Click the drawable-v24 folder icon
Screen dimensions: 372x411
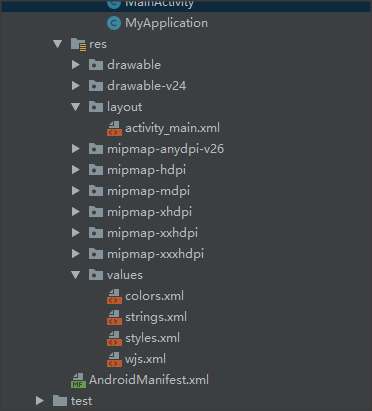[96, 86]
